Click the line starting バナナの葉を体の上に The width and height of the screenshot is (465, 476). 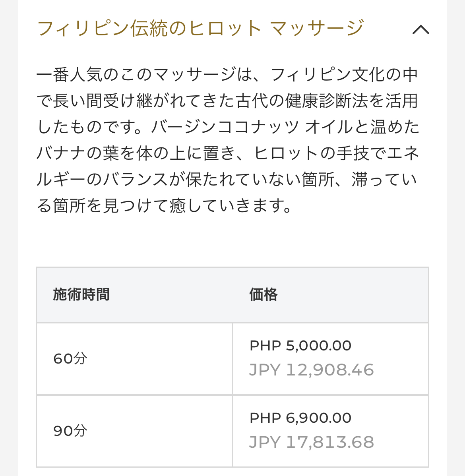[x=228, y=153]
